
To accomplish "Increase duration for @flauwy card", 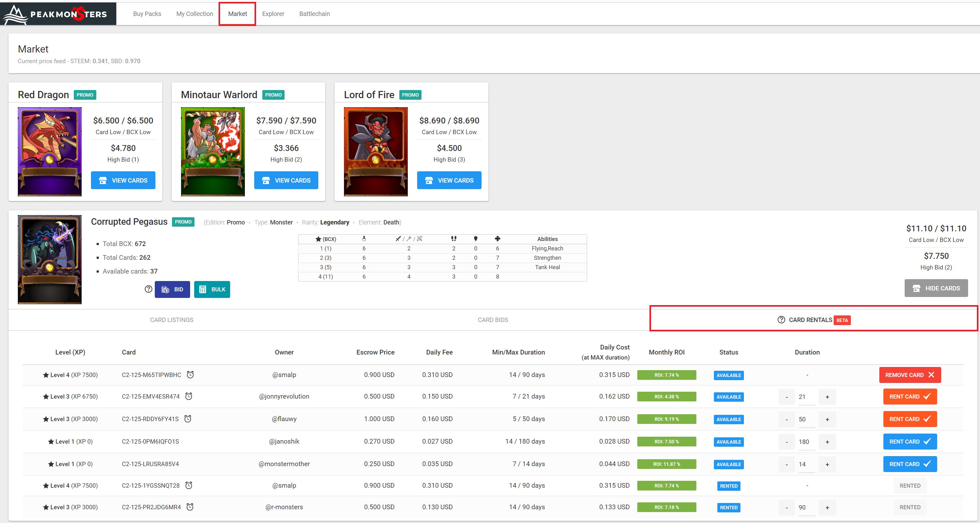I will coord(827,420).
